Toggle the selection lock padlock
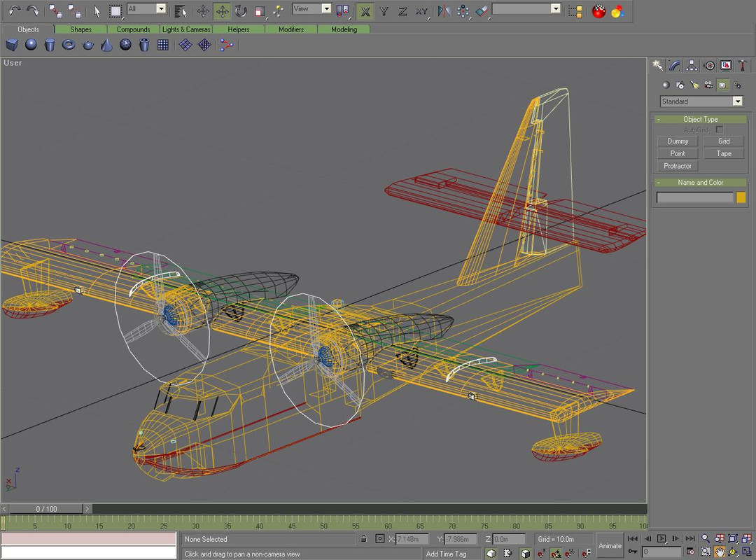The image size is (756, 560). coord(364,539)
